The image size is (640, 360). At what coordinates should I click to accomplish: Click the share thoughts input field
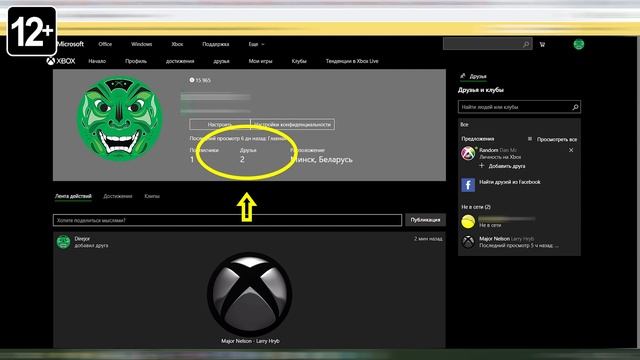[227, 220]
